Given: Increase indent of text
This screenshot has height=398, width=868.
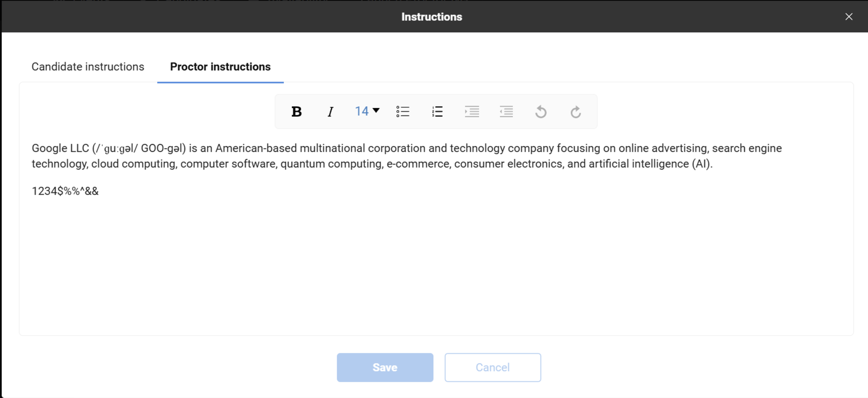Looking at the screenshot, I should [472, 112].
